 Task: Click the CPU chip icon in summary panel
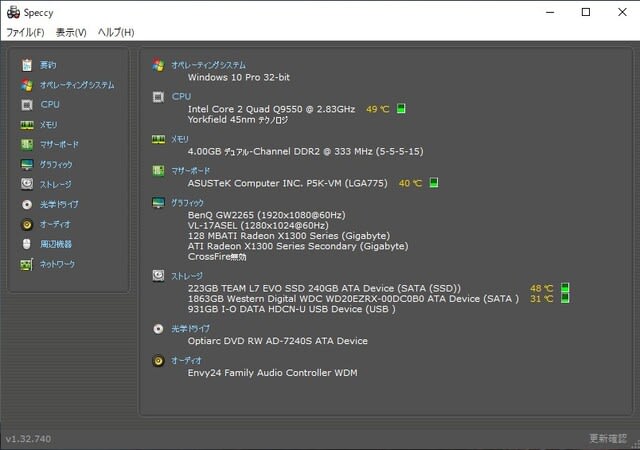158,97
